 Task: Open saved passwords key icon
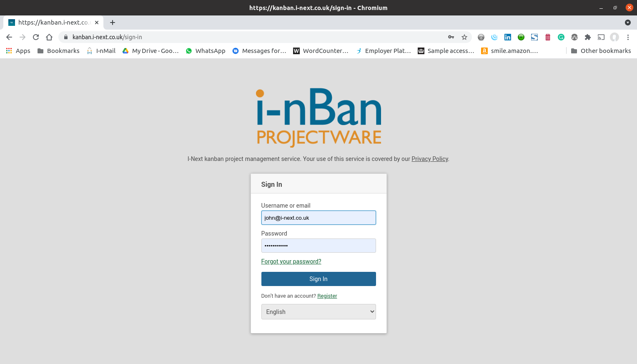(451, 37)
